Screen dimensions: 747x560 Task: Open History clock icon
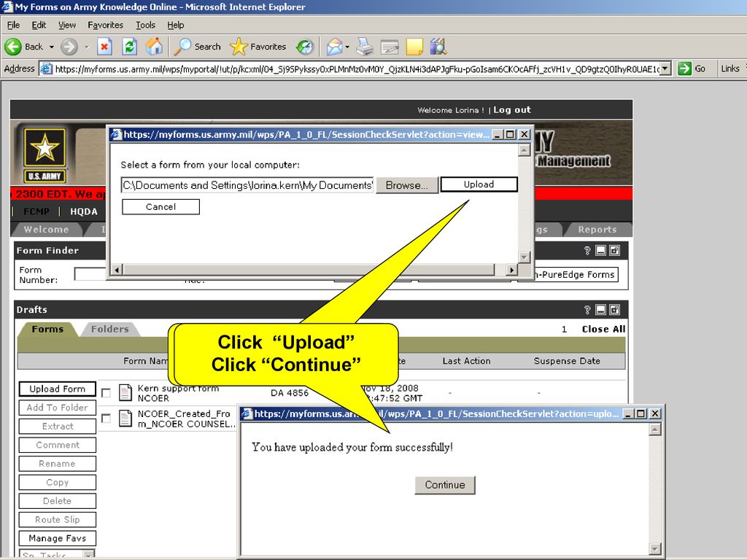pyautogui.click(x=305, y=47)
